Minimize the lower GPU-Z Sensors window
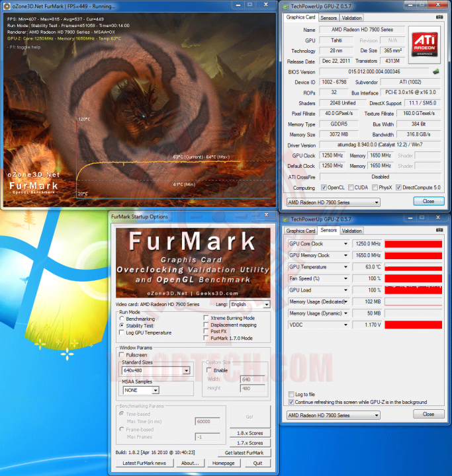Screen dimensions: 452x476 pos(410,218)
